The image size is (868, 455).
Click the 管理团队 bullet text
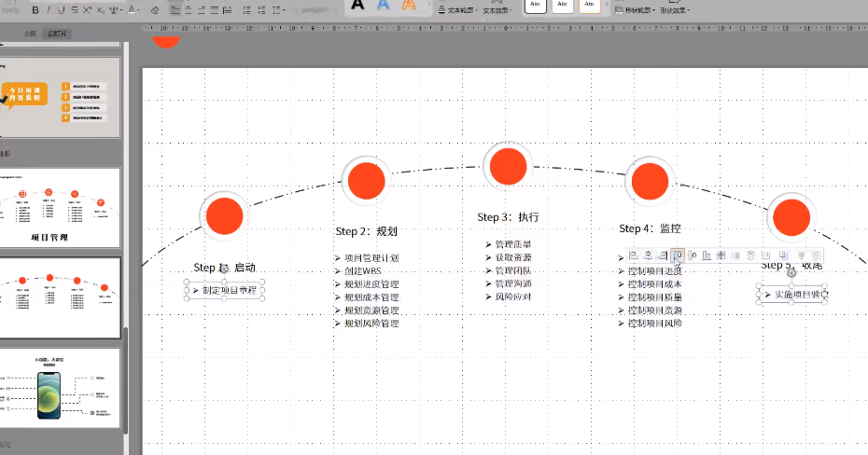click(x=513, y=270)
